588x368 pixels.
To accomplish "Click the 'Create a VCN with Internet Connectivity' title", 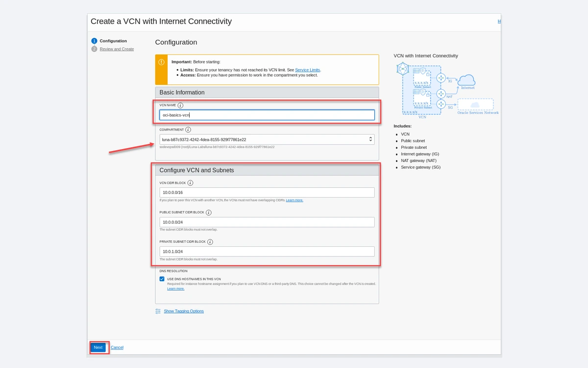I will tap(161, 22).
